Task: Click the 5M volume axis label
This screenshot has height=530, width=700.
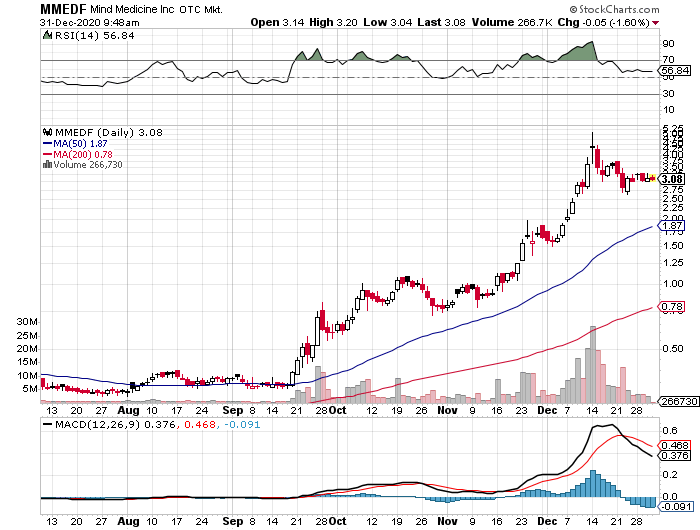Action: 30,389
